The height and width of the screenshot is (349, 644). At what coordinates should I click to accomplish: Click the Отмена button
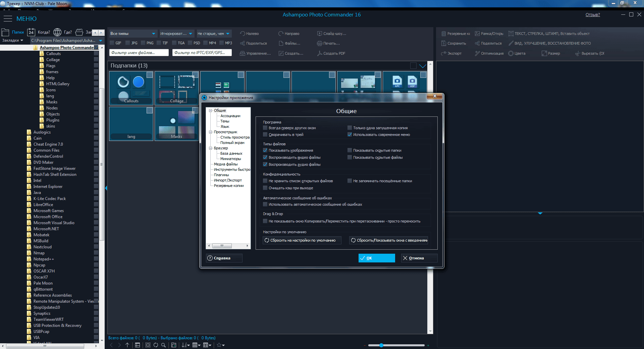pos(419,258)
